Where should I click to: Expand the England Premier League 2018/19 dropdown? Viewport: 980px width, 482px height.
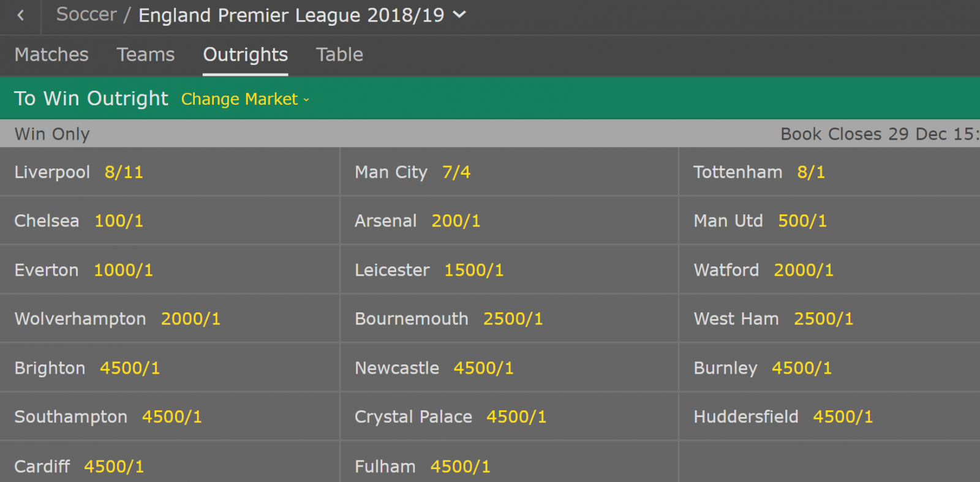(459, 15)
